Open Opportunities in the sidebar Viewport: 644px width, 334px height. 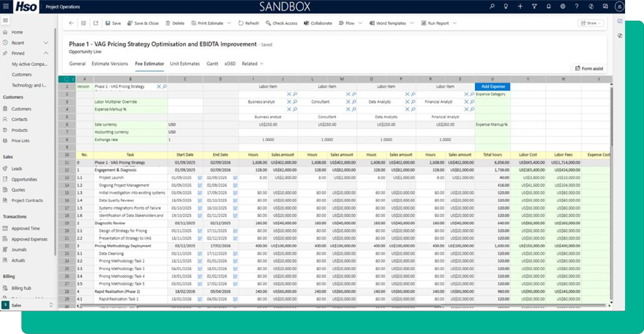tap(24, 179)
